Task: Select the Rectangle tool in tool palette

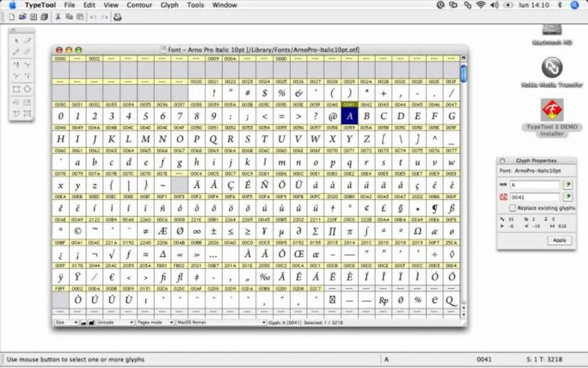Action: point(16,89)
